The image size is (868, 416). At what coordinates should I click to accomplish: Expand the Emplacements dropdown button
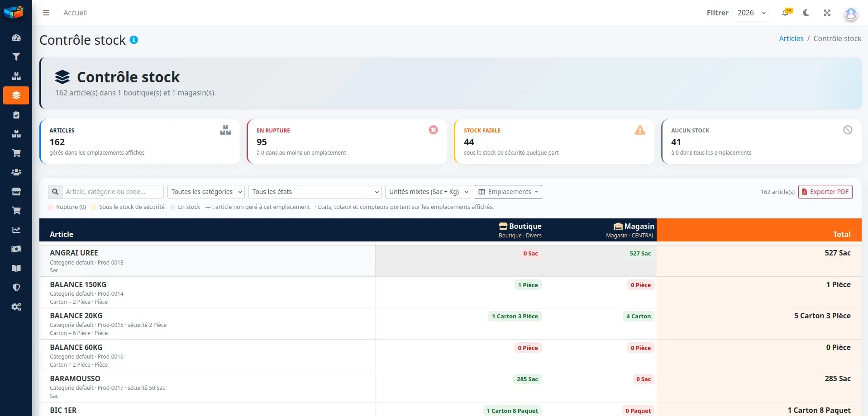(508, 192)
